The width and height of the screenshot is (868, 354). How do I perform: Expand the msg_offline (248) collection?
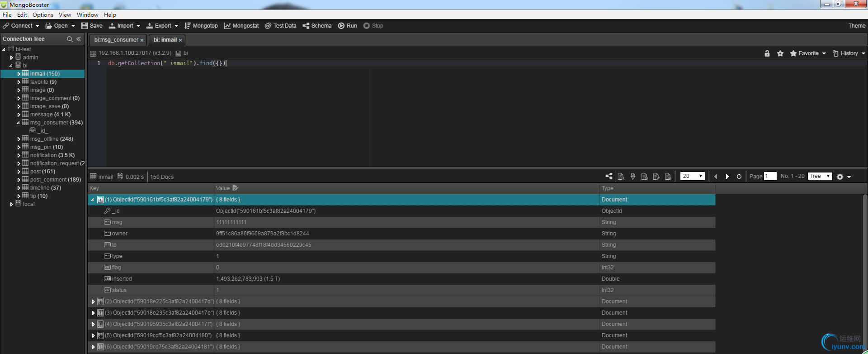(19, 139)
